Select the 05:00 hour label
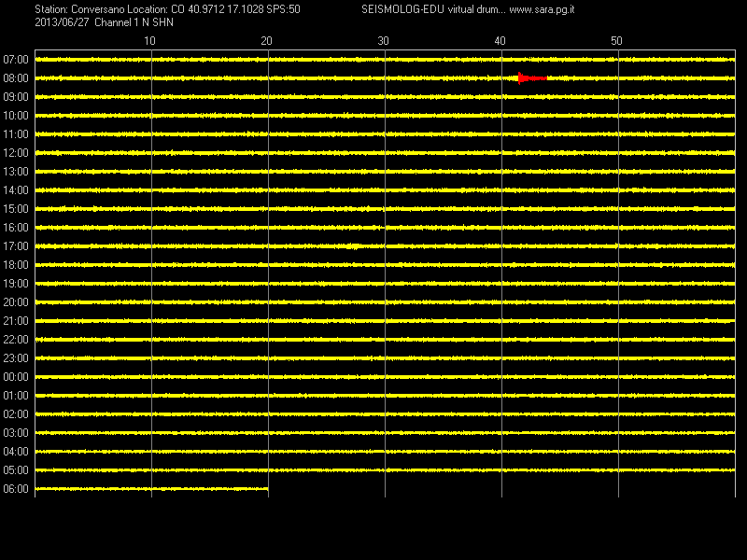This screenshot has width=747, height=560. (x=16, y=470)
